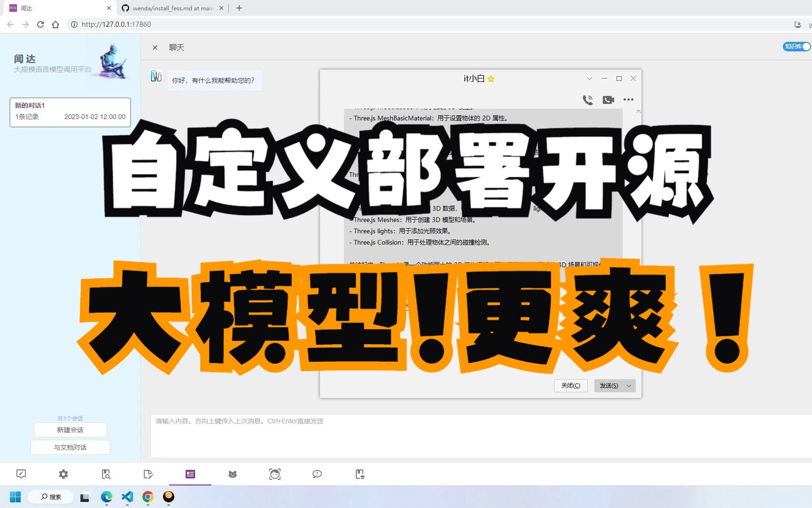Screen dimensions: 812x508
Task: Go forward in the browser
Action: (25, 24)
